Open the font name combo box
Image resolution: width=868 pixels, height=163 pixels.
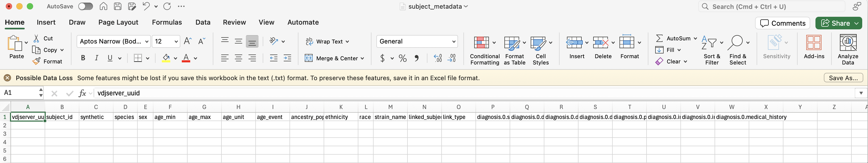113,41
